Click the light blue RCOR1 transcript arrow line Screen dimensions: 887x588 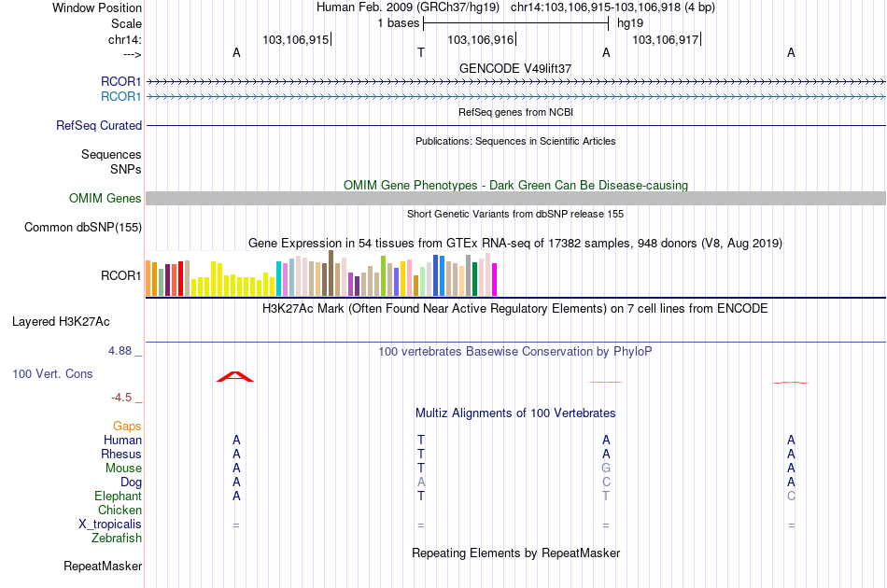[x=515, y=97]
